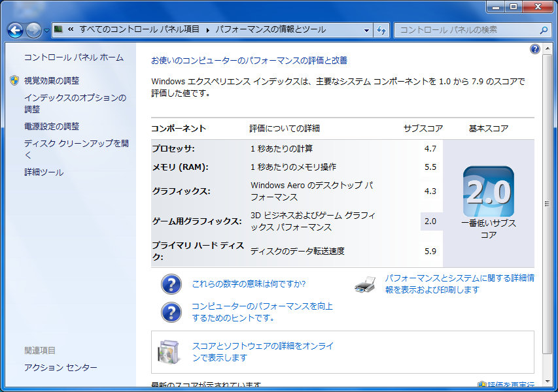The width and height of the screenshot is (558, 392).
Task: Select the プロセッサ subscore 4.7
Action: [x=430, y=148]
